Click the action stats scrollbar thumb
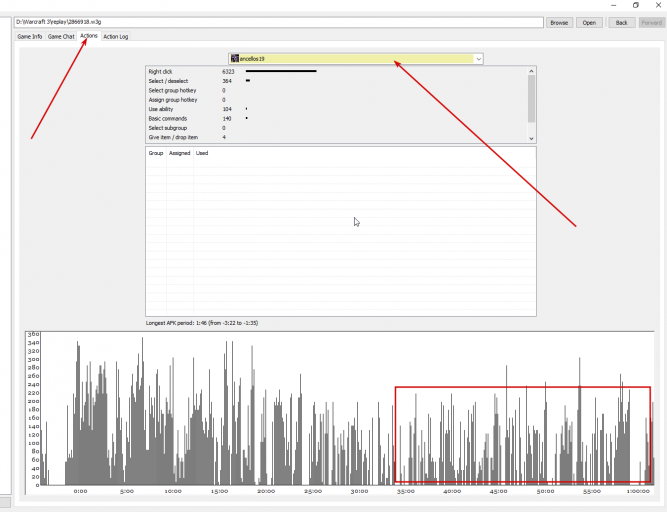Screen dimensions: 667x512 (531, 99)
